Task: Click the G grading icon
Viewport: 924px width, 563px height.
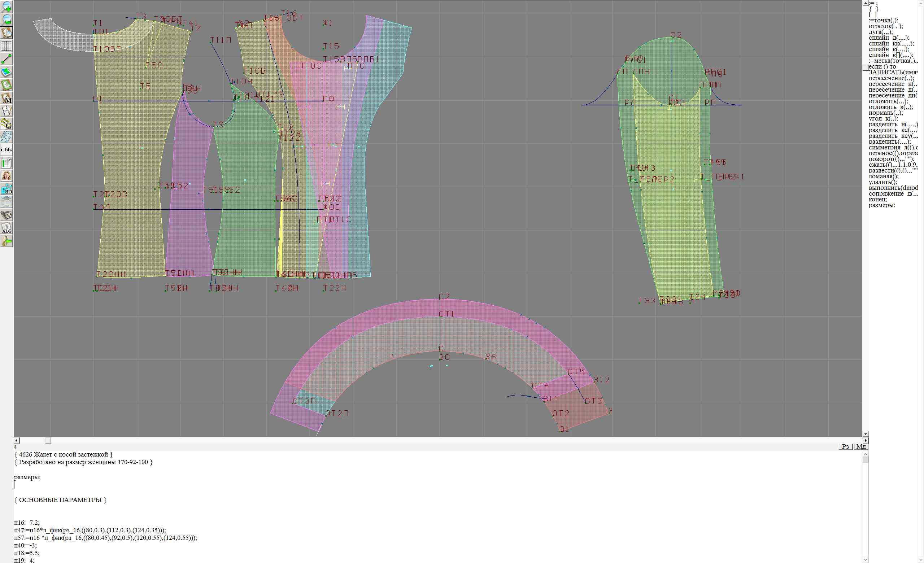Action: point(6,124)
